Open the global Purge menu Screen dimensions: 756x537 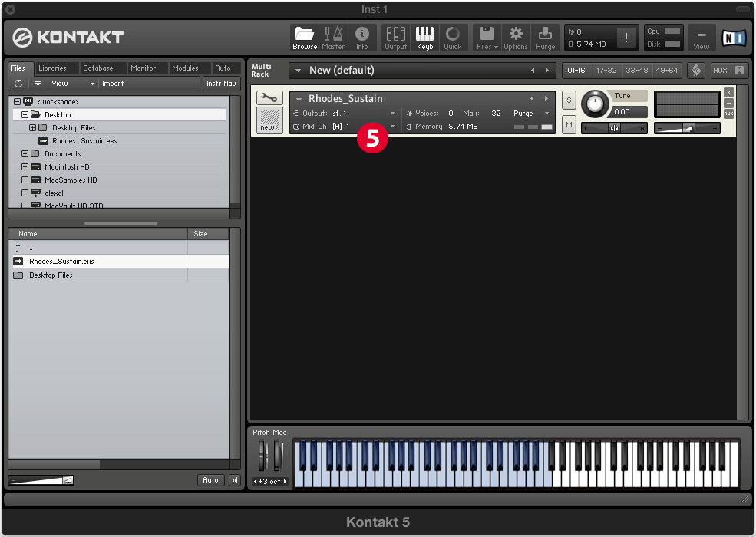tap(545, 38)
